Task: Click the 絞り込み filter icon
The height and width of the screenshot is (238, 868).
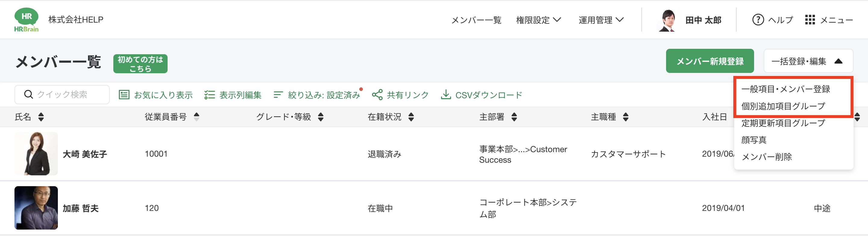Action: pyautogui.click(x=278, y=95)
